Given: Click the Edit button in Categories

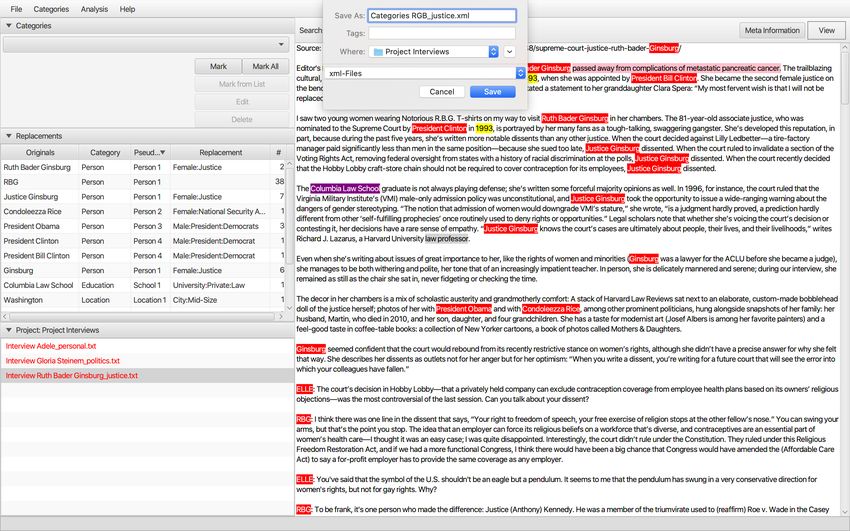Looking at the screenshot, I should coord(242,101).
